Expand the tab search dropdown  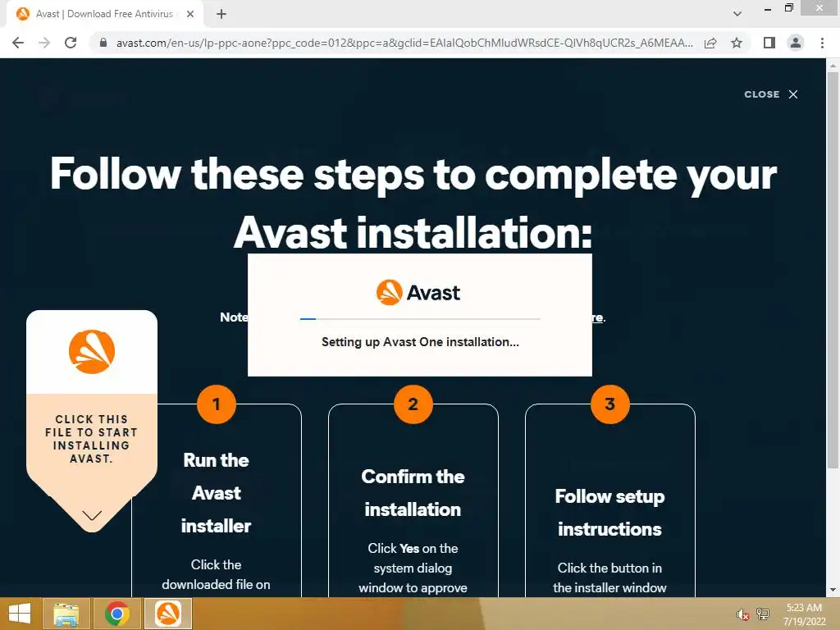(737, 14)
